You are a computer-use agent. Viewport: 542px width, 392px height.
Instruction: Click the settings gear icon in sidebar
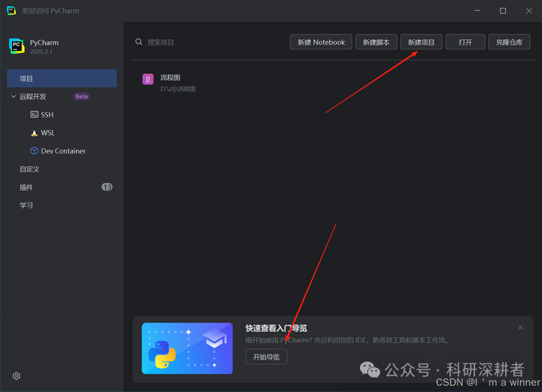click(x=17, y=375)
